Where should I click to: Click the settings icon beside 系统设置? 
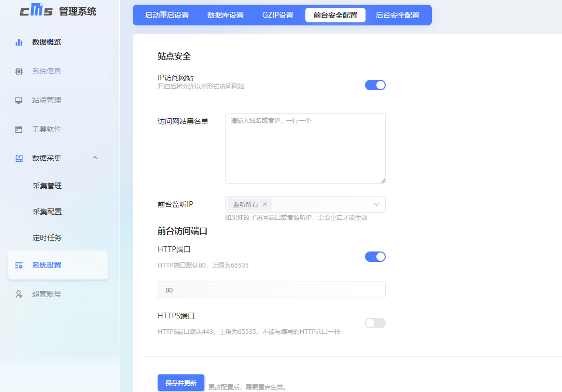[19, 265]
